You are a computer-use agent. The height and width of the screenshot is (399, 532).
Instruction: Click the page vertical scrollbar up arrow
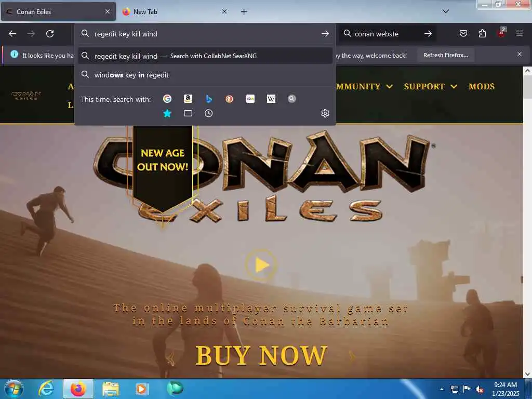527,71
